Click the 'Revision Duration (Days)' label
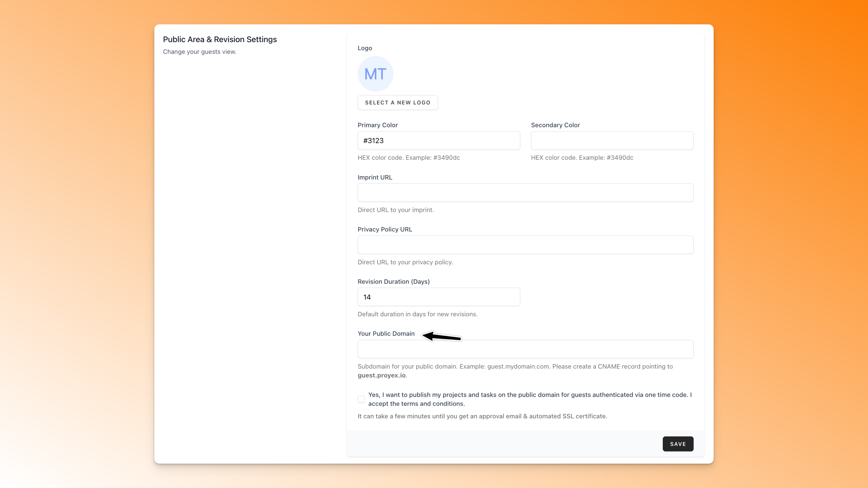868x488 pixels. 394,282
